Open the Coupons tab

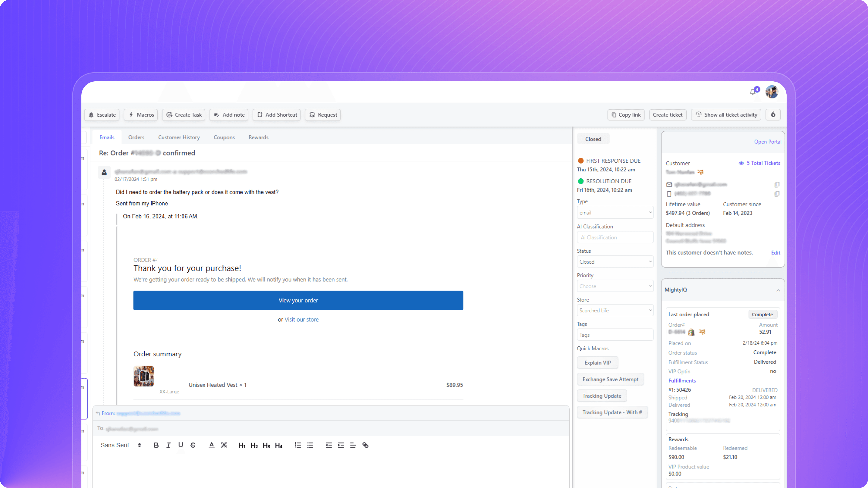pyautogui.click(x=224, y=137)
